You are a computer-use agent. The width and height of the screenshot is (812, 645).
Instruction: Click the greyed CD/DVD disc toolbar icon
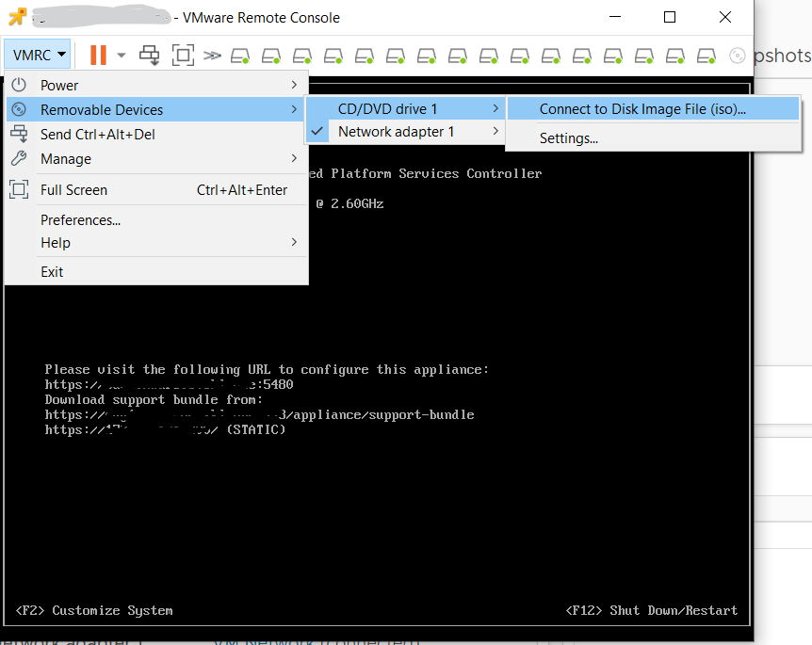pyautogui.click(x=737, y=56)
